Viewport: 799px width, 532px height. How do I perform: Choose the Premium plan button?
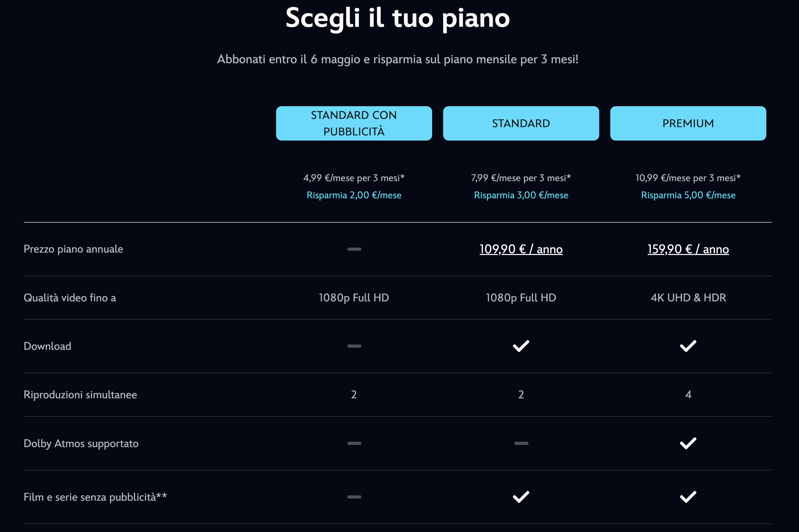pos(688,123)
